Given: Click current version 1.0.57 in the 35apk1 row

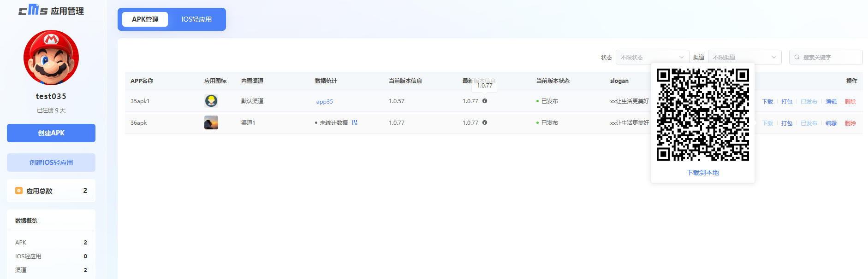Looking at the screenshot, I should click(x=397, y=101).
